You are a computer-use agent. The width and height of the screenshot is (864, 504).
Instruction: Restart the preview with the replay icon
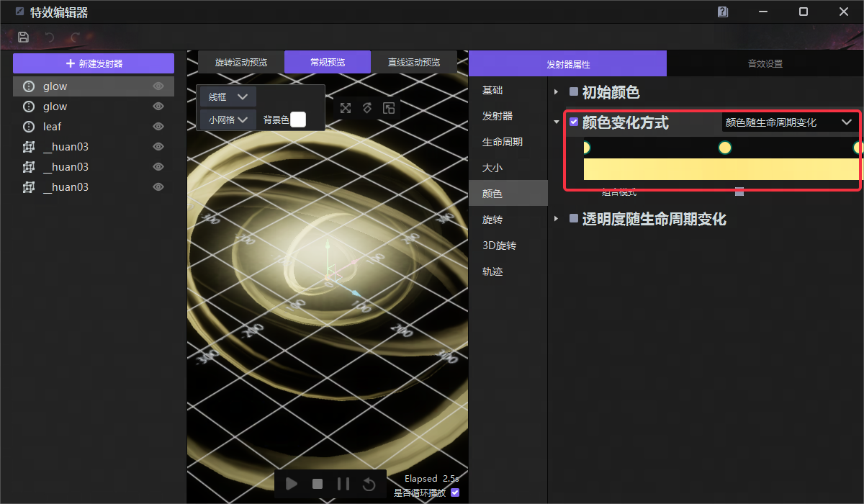pyautogui.click(x=369, y=484)
